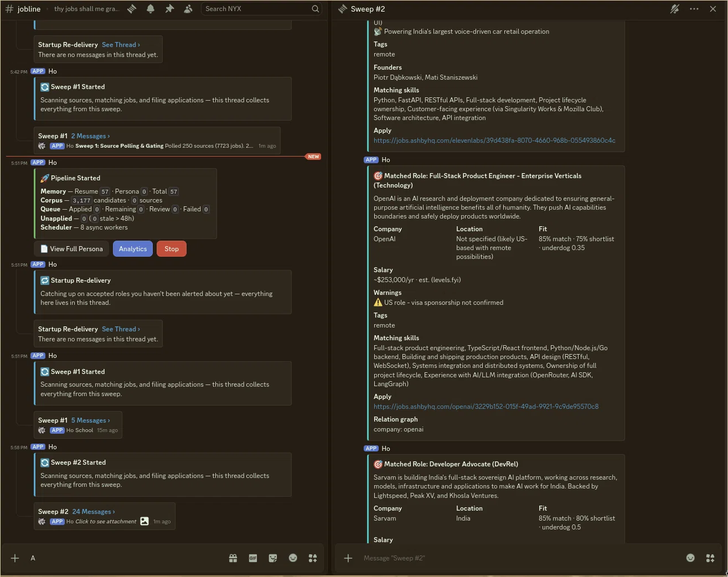Show pinned messages in jobline

pos(169,9)
